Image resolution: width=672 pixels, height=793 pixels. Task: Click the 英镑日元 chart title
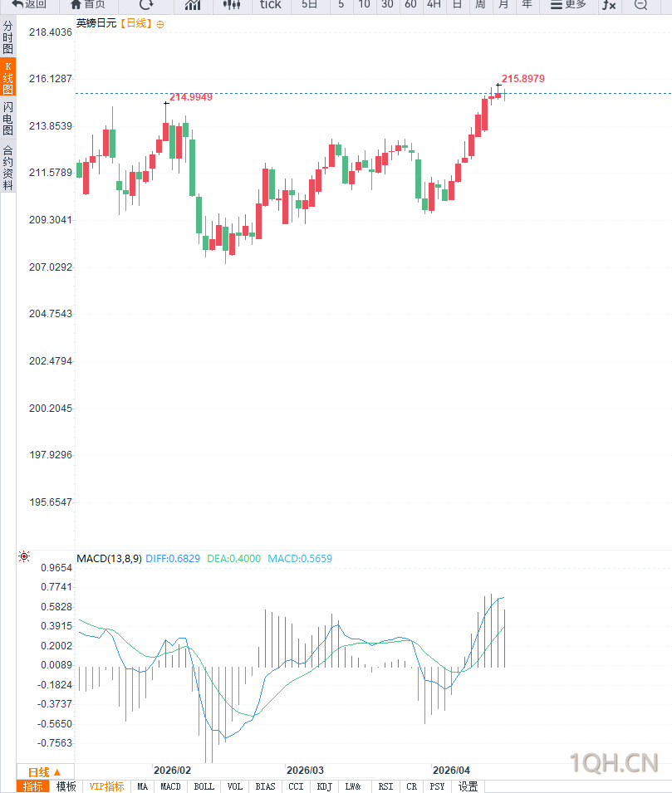[x=96, y=23]
